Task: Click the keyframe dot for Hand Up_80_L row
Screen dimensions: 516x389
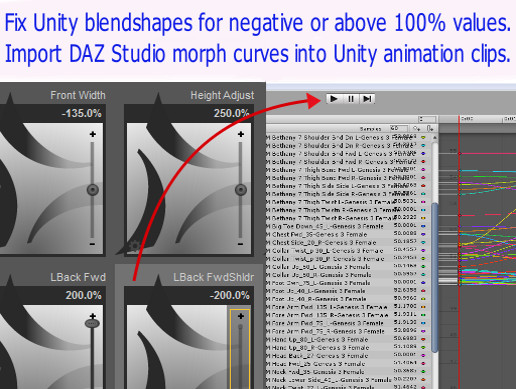Action: (x=423, y=339)
